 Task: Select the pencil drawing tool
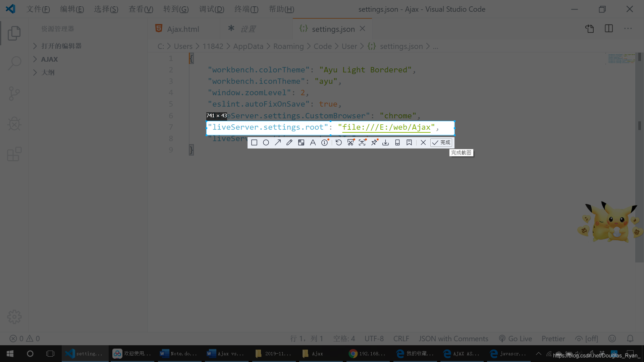(x=289, y=142)
